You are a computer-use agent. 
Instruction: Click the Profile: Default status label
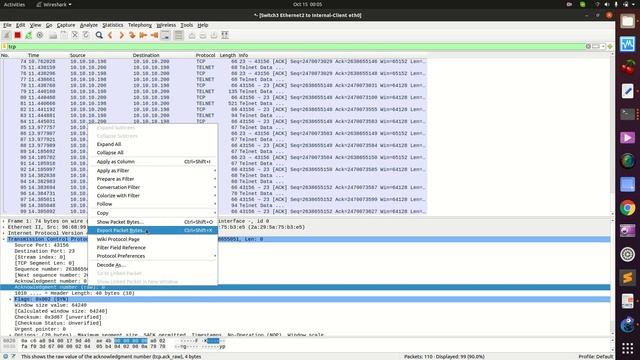pos(596,356)
